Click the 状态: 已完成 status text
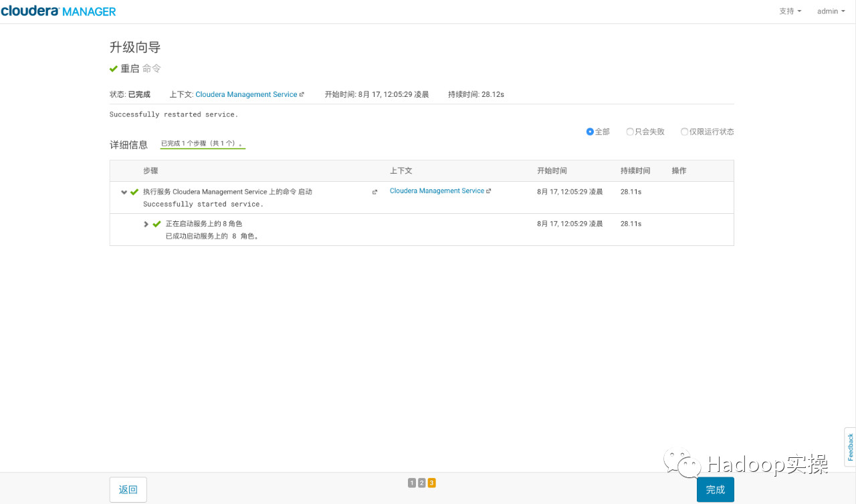856x504 pixels. coord(130,94)
